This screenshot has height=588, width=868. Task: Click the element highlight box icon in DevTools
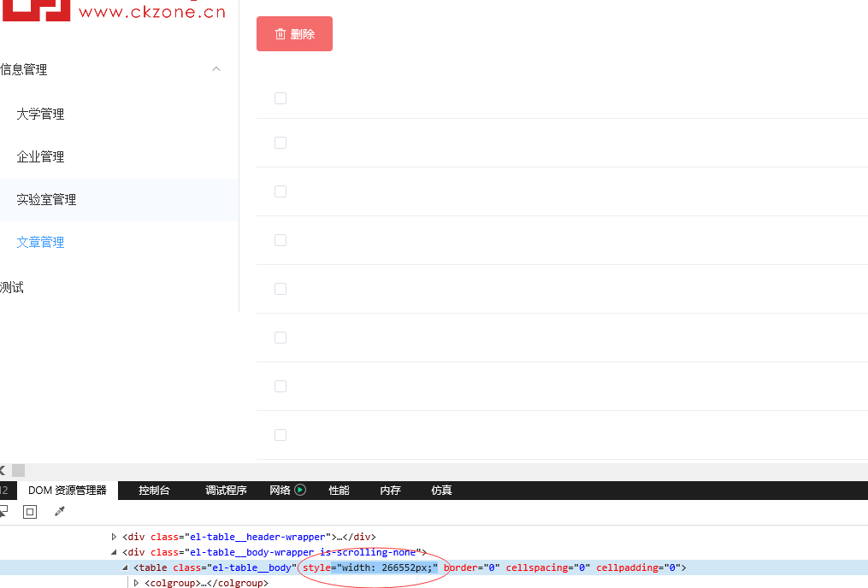(30, 511)
